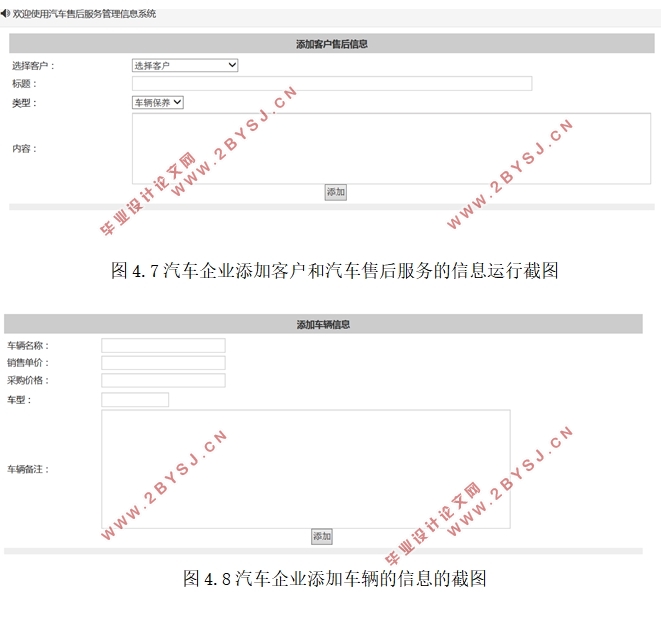Click inside the 车辆备注 text area
The height and width of the screenshot is (620, 661).
point(305,469)
